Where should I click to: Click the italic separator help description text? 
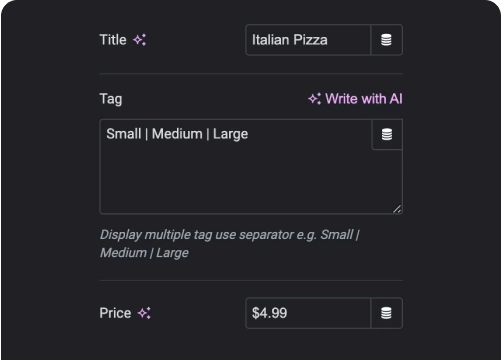click(230, 244)
